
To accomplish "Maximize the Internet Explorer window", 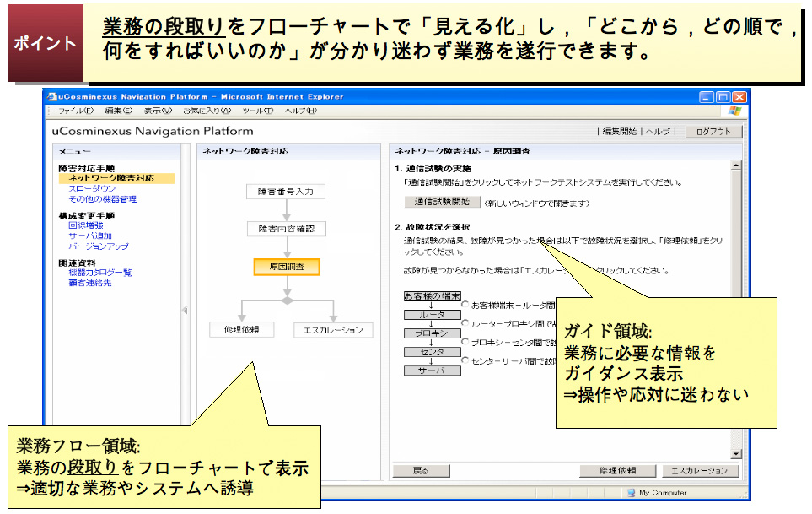I will point(723,97).
